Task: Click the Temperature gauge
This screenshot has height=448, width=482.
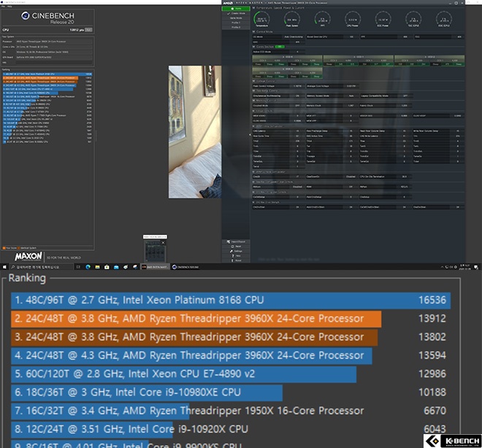Action: (262, 20)
